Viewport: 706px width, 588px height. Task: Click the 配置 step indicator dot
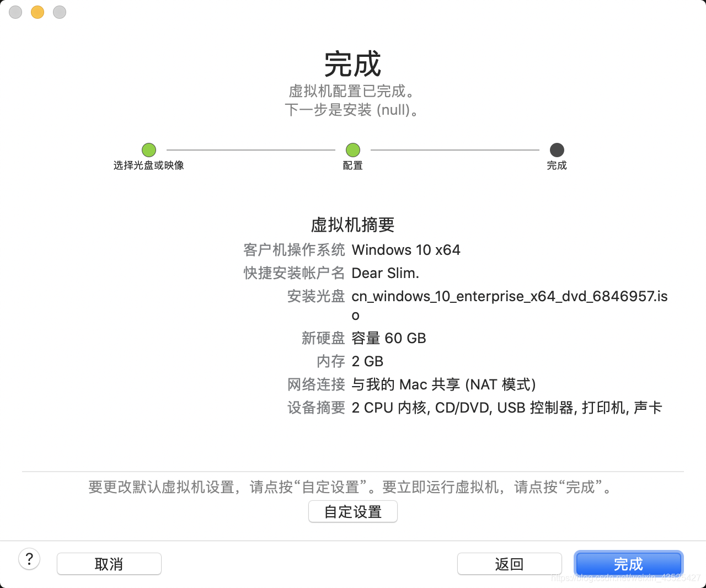pyautogui.click(x=353, y=149)
